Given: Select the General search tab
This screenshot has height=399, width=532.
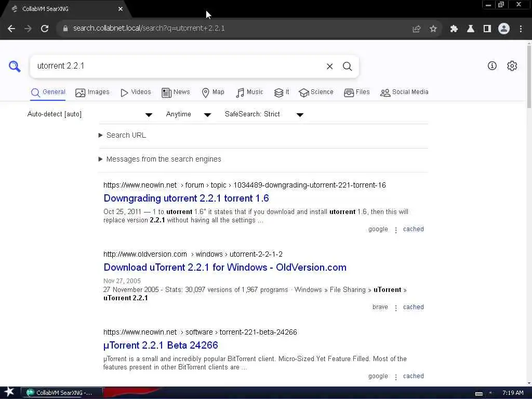Looking at the screenshot, I should (x=48, y=92).
